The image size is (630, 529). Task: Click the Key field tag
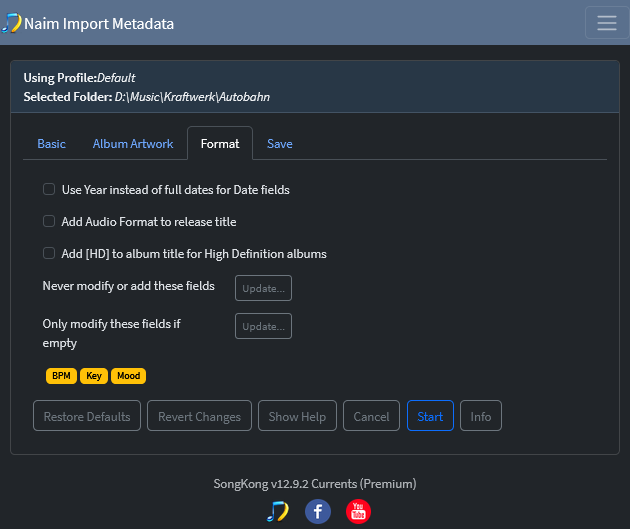tap(94, 376)
